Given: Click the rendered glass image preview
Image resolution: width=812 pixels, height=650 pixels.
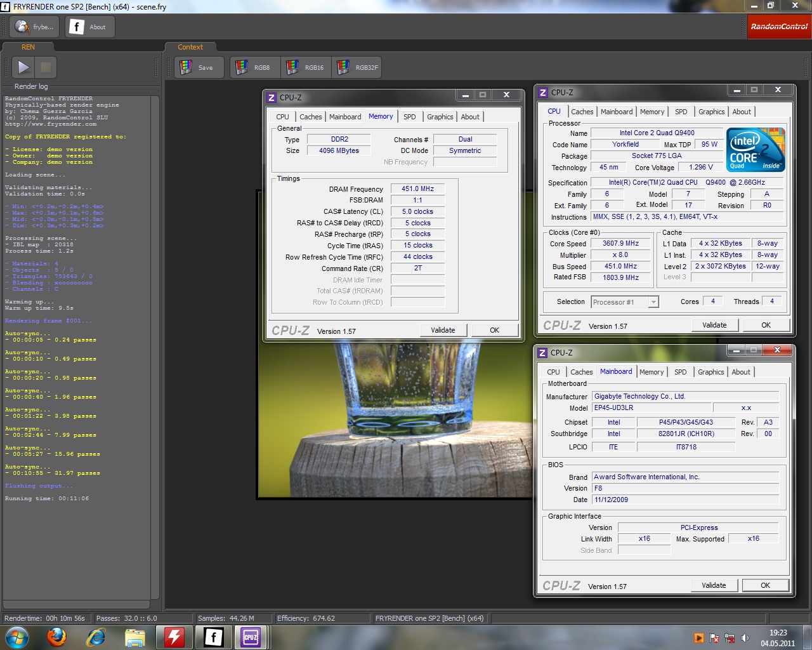Looking at the screenshot, I should click(396, 419).
